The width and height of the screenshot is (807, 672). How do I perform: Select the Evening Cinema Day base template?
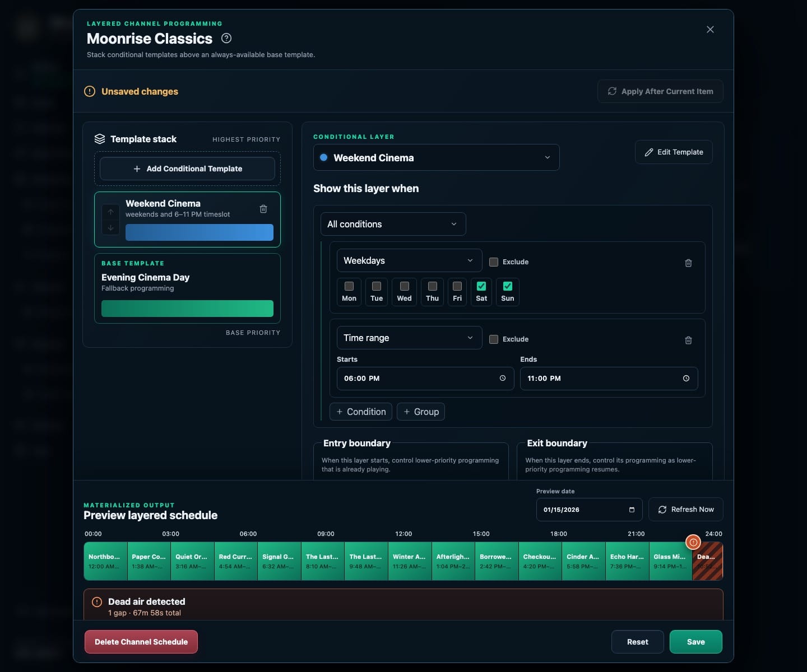(x=187, y=288)
